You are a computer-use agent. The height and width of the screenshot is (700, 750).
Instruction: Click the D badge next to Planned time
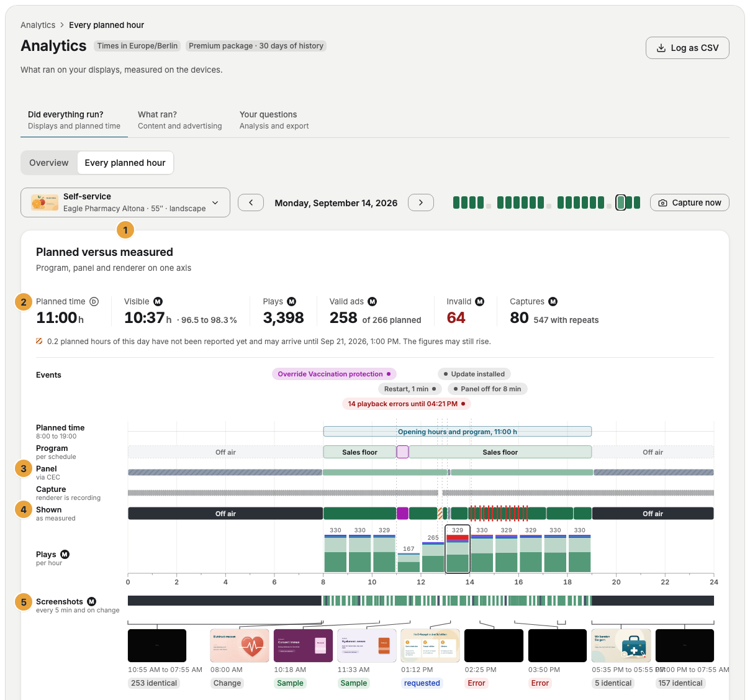pos(94,302)
